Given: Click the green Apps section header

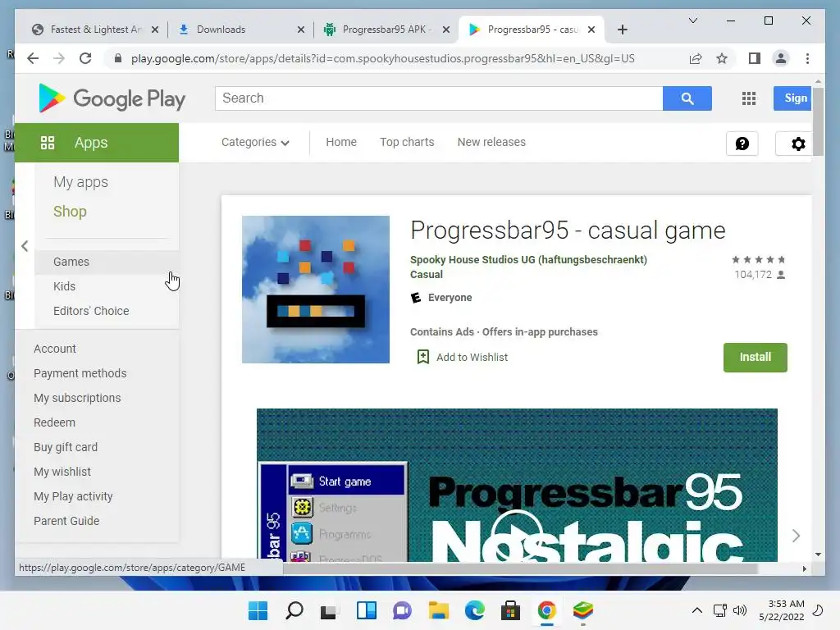Looking at the screenshot, I should pyautogui.click(x=97, y=143).
